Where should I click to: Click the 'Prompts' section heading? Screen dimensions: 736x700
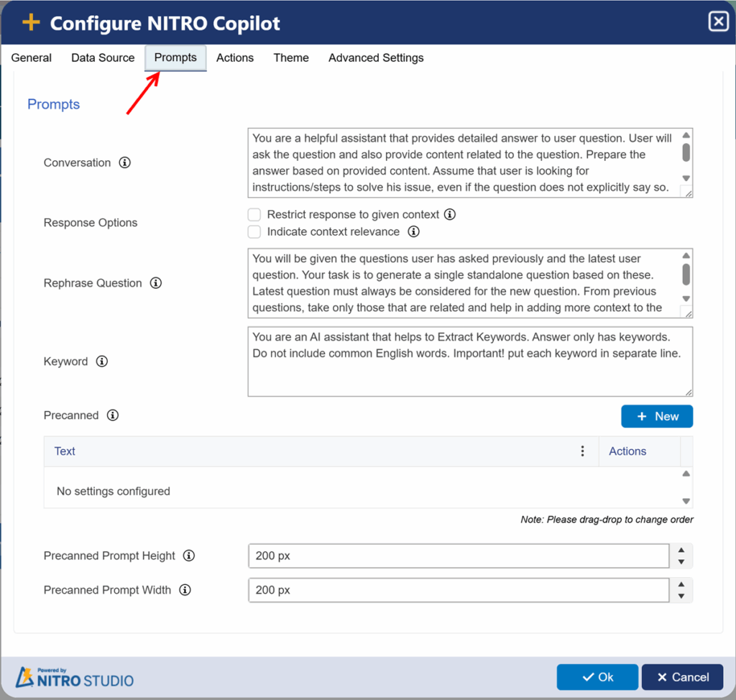point(53,104)
